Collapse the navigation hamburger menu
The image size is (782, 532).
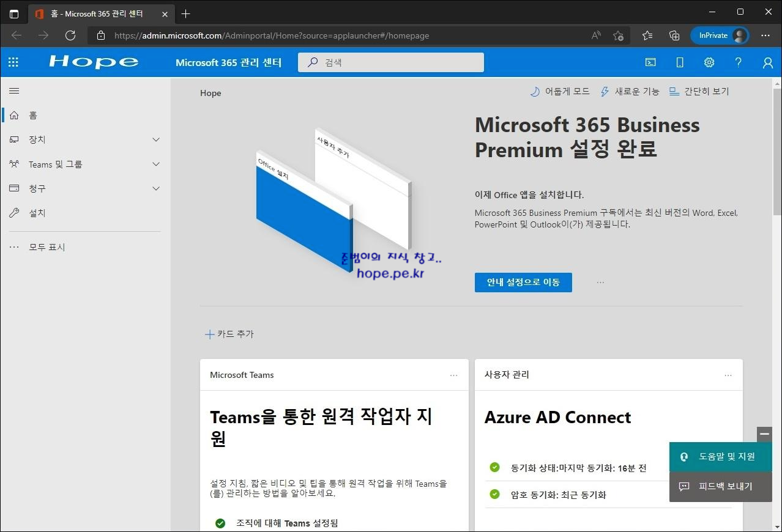pyautogui.click(x=14, y=91)
